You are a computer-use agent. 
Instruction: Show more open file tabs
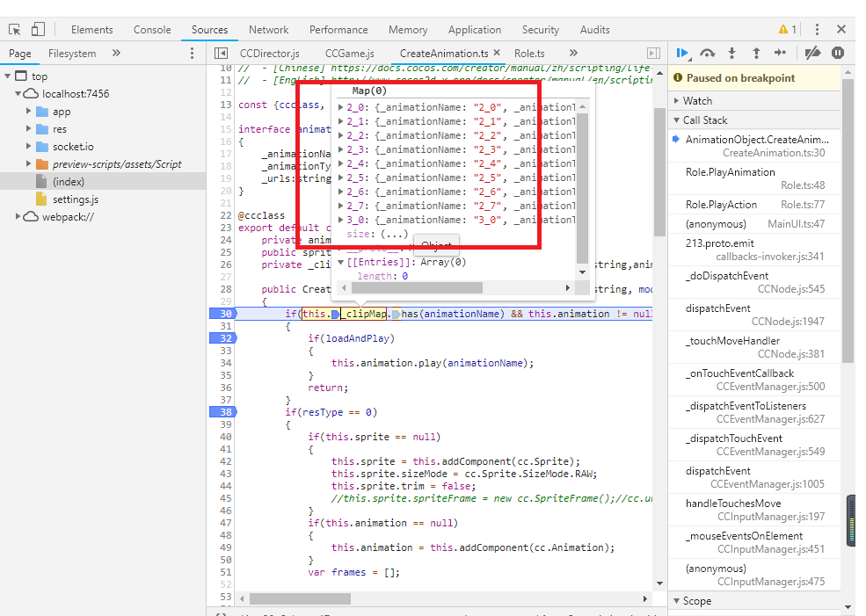(573, 53)
